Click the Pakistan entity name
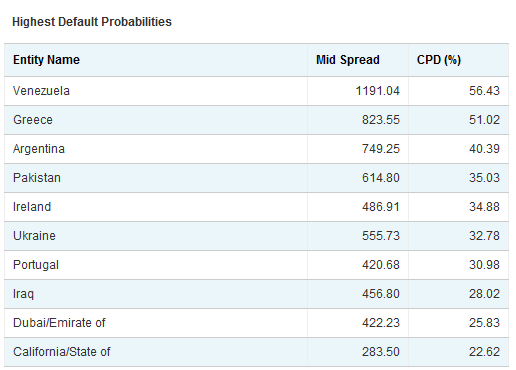Viewport: 516px width, 370px height. tap(37, 178)
